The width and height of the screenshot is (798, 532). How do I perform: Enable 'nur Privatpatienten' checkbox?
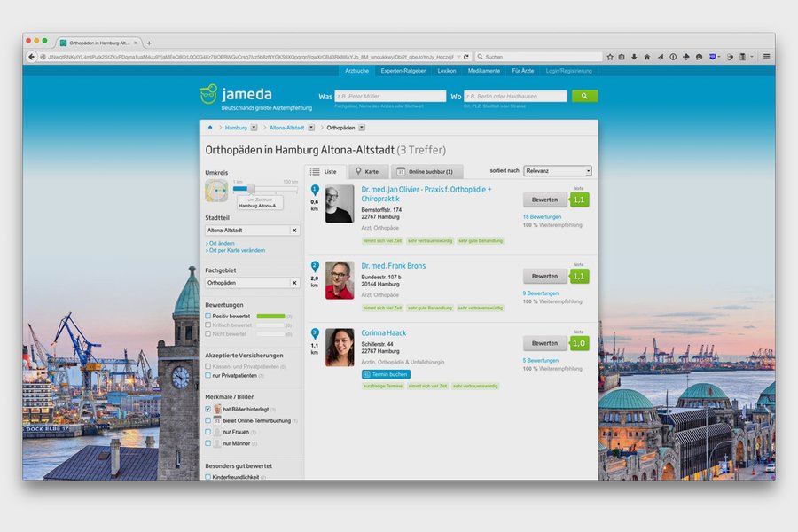208,376
